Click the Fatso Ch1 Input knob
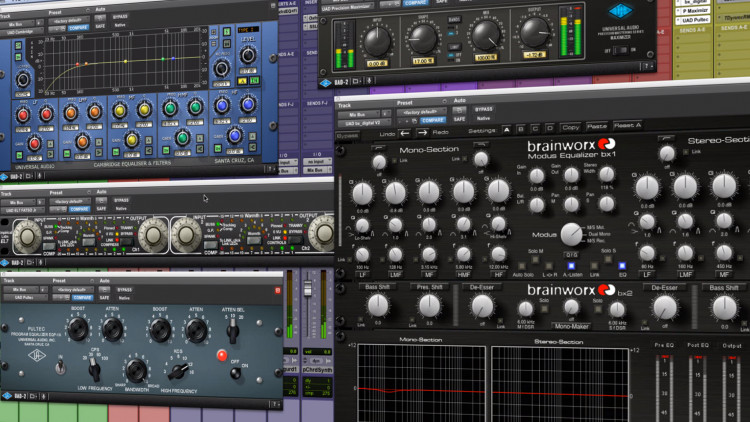The width and height of the screenshot is (750, 422). tap(27, 236)
